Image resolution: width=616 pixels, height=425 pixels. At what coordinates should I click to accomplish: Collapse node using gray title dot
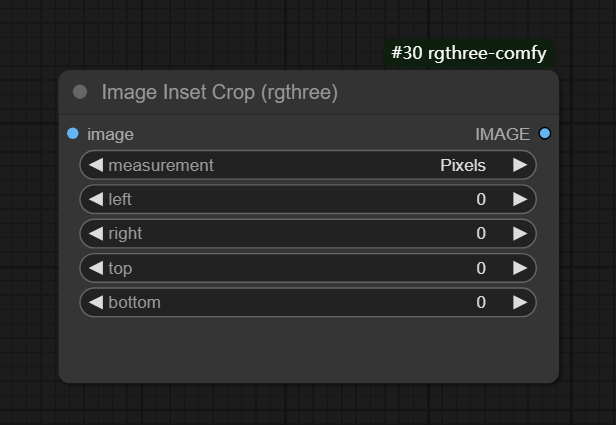pyautogui.click(x=80, y=93)
